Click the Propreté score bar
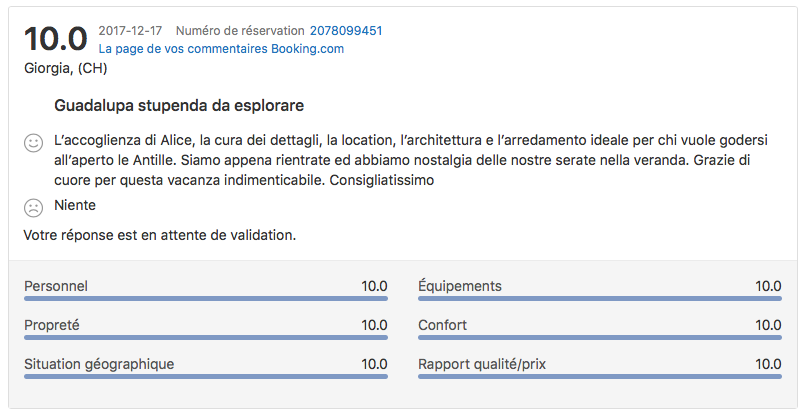This screenshot has width=806, height=419. tap(205, 337)
